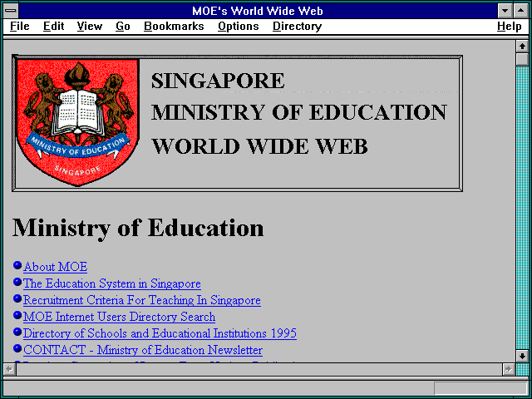Open the window control menu box

pyautogui.click(x=11, y=11)
